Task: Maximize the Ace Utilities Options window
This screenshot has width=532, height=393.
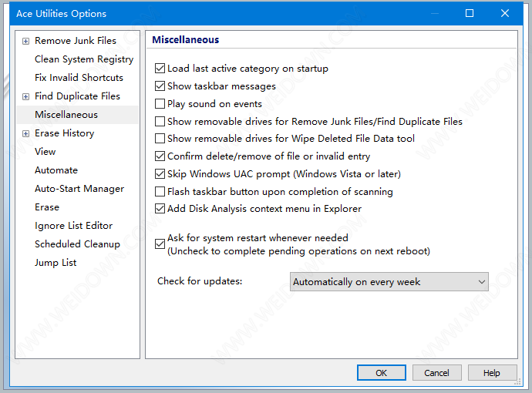Action: [x=470, y=13]
